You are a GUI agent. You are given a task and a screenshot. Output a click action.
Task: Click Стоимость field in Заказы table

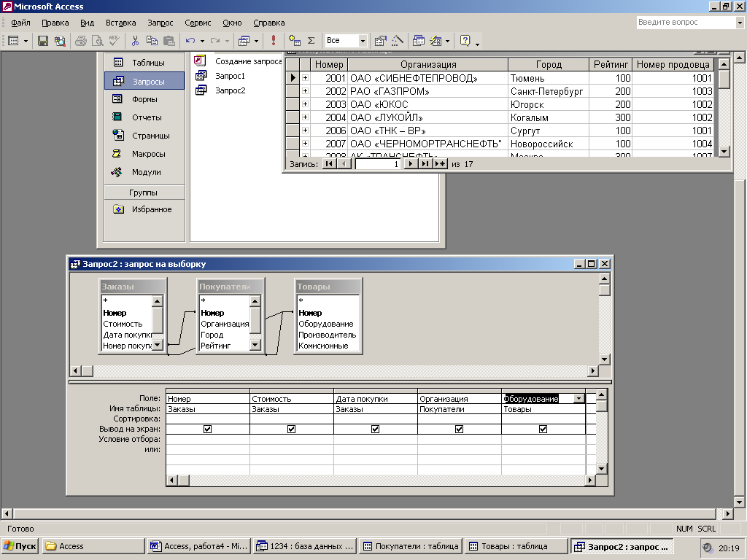tap(123, 324)
